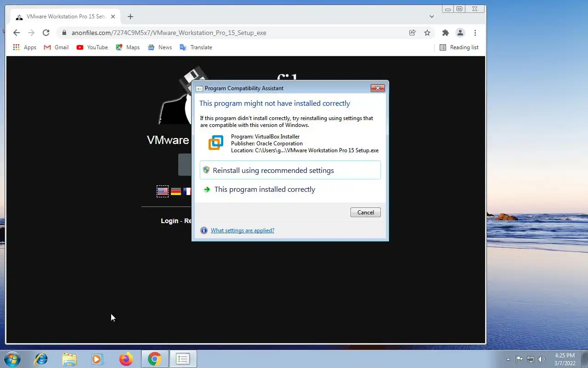The height and width of the screenshot is (368, 588).
Task: Close the Program Compatibility Assistant dialog
Action: pyautogui.click(x=378, y=88)
